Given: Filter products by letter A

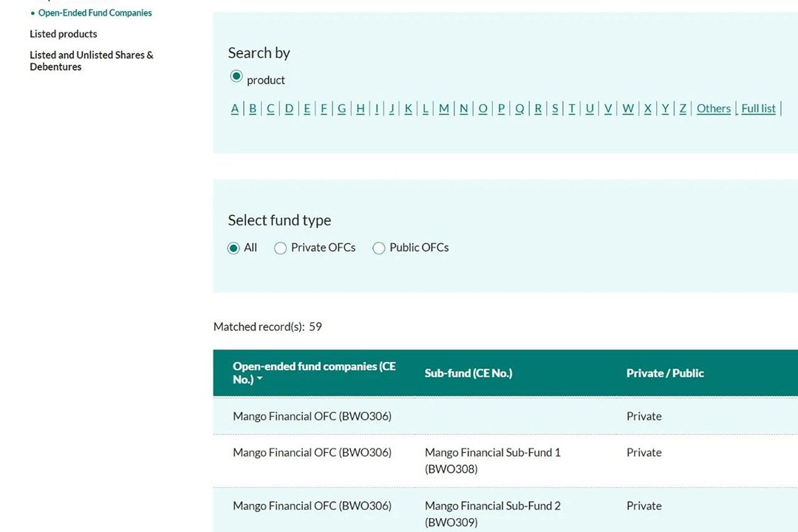Looking at the screenshot, I should (235, 109).
